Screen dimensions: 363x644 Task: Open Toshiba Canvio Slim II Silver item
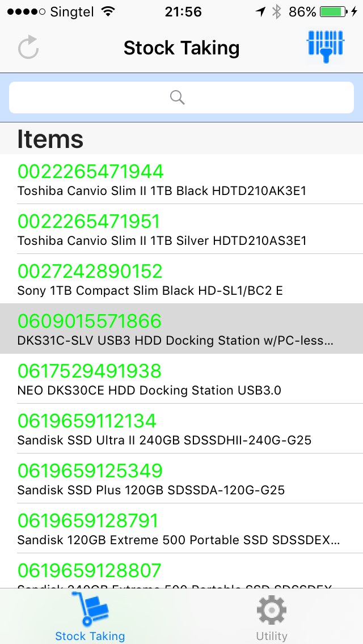click(x=162, y=240)
